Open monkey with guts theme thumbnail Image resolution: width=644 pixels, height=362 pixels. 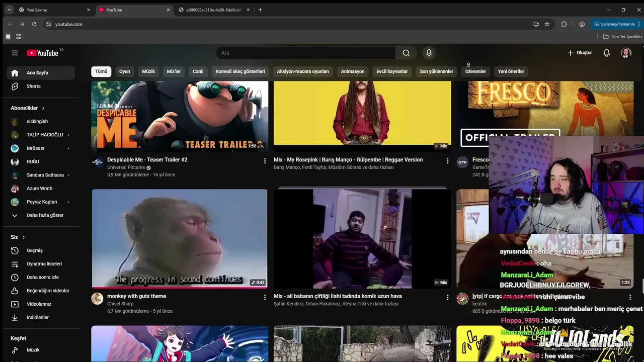(180, 238)
